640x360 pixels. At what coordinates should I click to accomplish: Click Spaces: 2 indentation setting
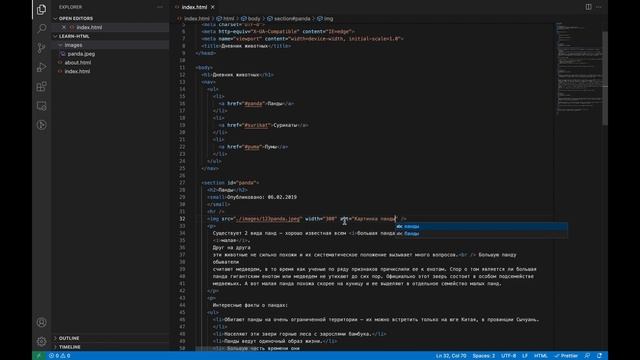(484, 356)
